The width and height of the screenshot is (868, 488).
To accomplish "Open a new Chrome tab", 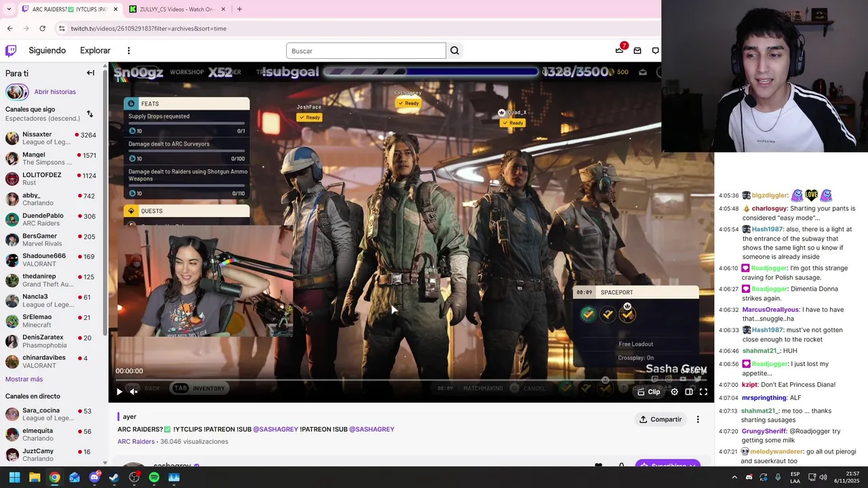I will pos(239,9).
